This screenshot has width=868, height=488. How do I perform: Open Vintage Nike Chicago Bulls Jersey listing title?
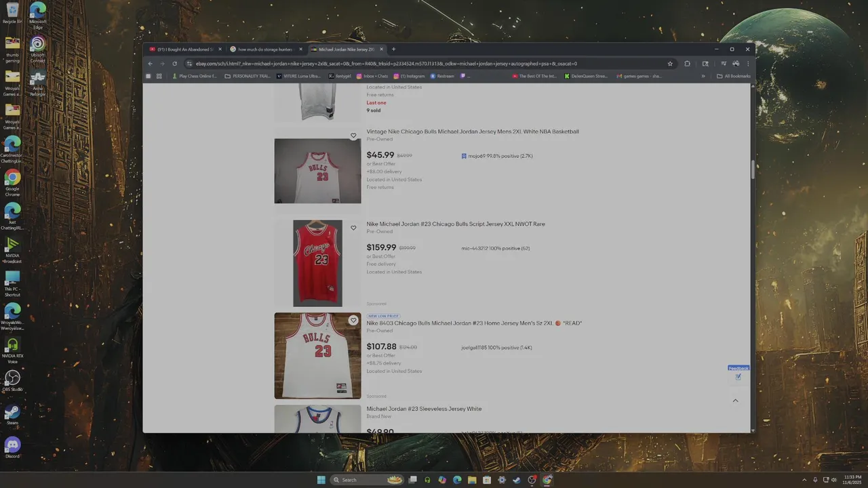[x=473, y=131]
